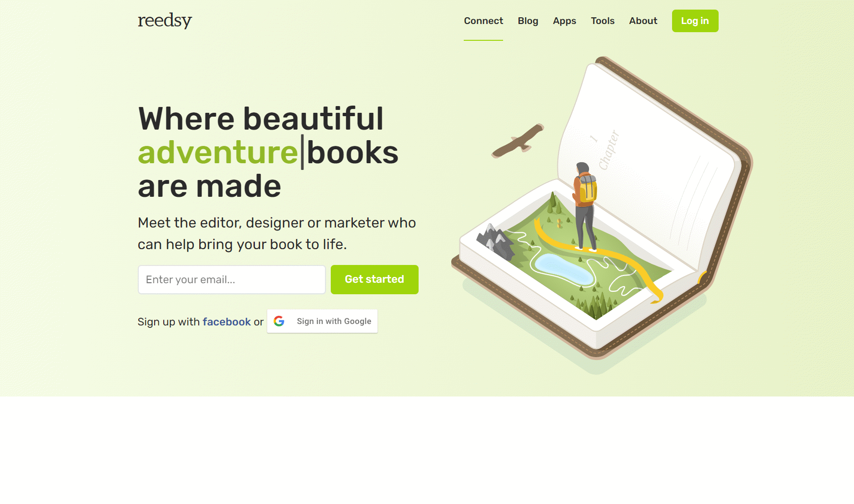854x504 pixels.
Task: Go to the About page
Action: tap(643, 21)
